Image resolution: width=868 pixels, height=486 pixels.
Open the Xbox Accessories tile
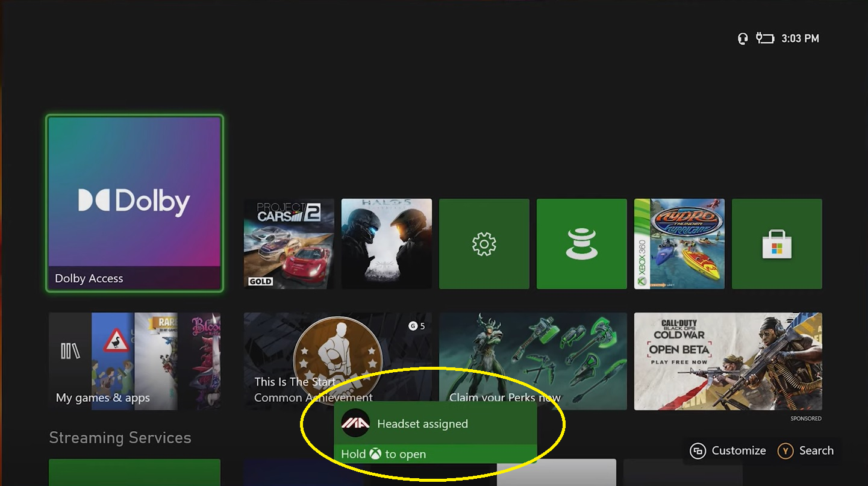(x=581, y=244)
